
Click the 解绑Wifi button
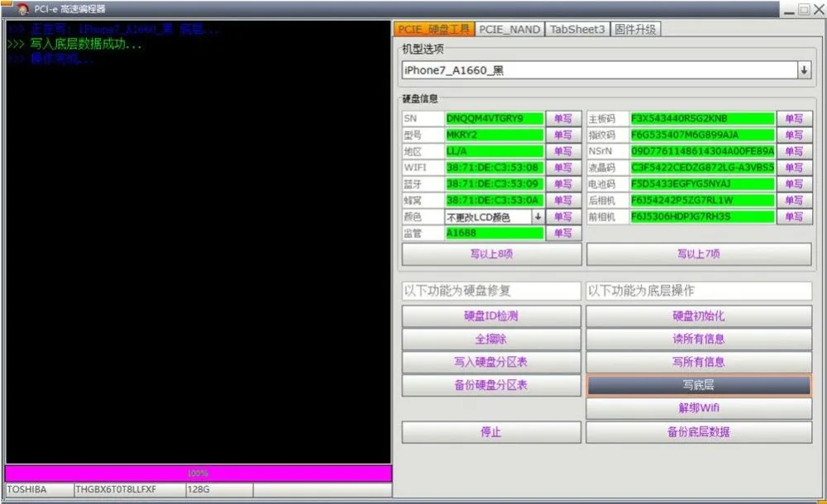pos(699,408)
